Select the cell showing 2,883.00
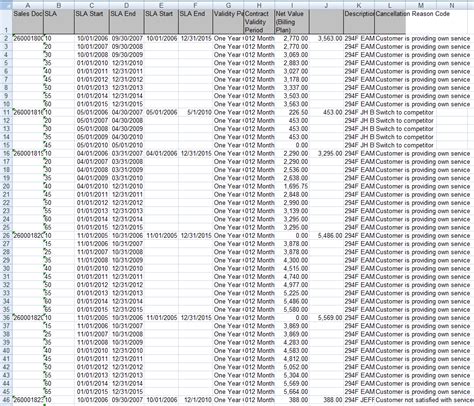The image size is (474, 406). 292,63
